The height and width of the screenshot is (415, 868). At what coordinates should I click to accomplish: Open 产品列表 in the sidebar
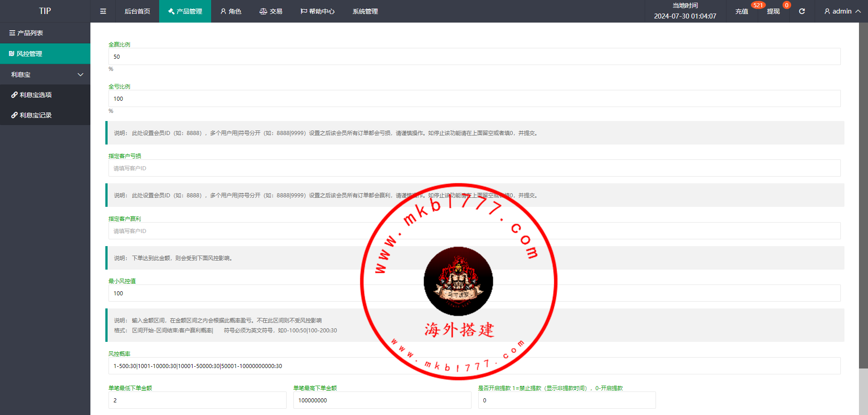(x=45, y=33)
